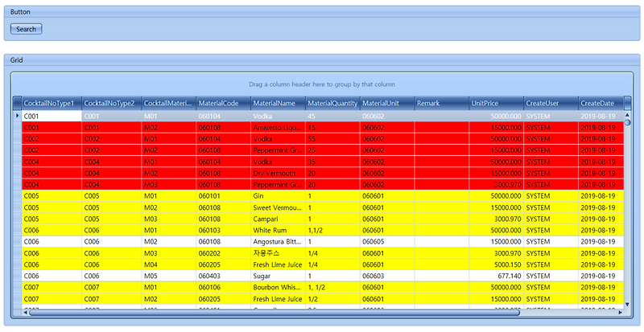
Task: Click the 677.140 unit price cell
Action: (496, 276)
